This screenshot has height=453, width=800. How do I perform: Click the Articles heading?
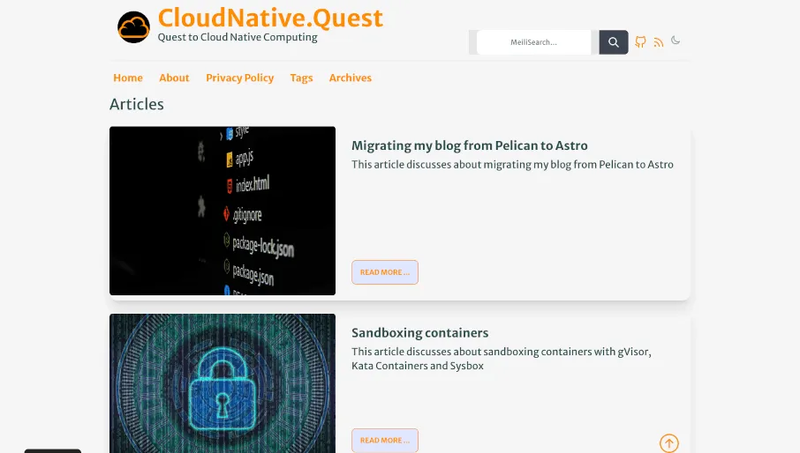(x=137, y=104)
